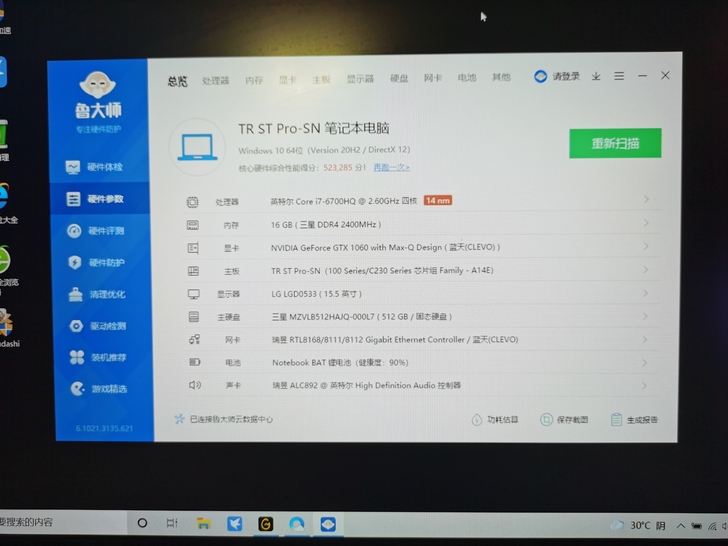
Task: Click the laptop computer icon
Action: coord(197,147)
